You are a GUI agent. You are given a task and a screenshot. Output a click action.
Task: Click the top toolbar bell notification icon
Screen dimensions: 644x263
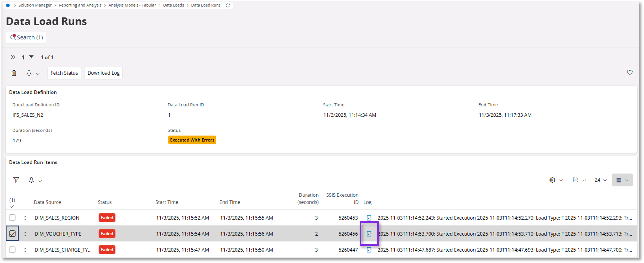(x=29, y=73)
